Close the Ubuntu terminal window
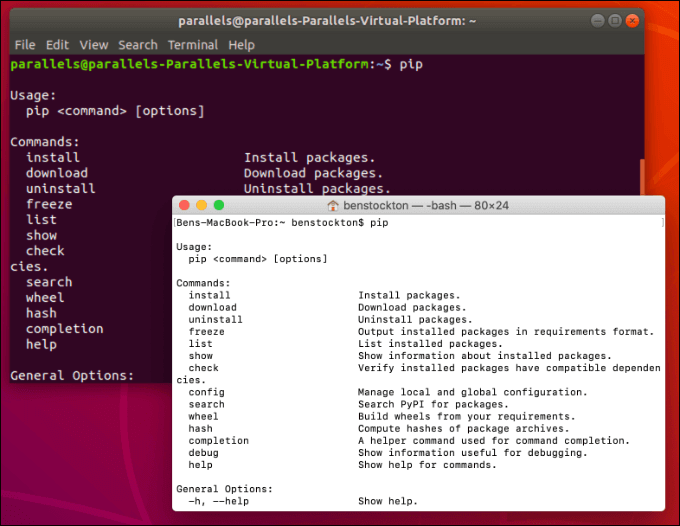680x526 pixels. [x=632, y=20]
